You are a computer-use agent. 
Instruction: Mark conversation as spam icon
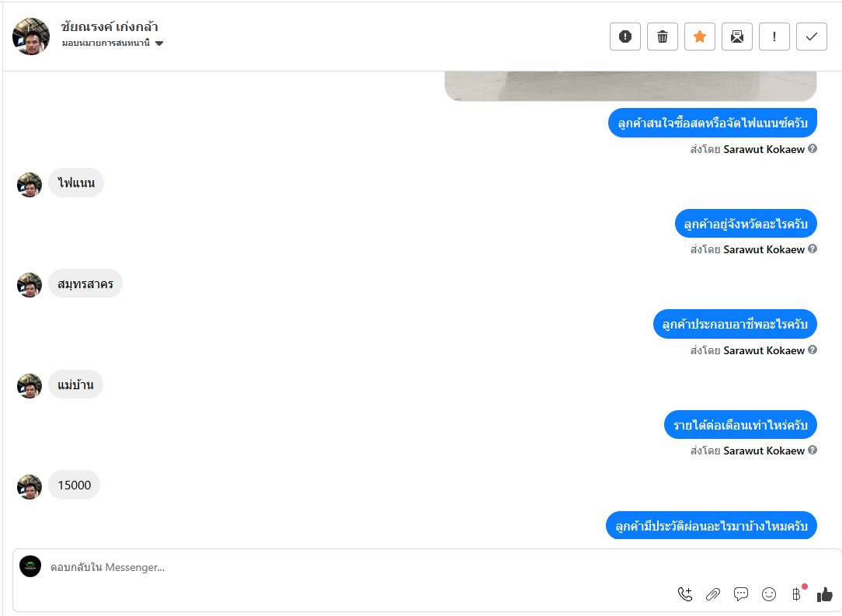[625, 37]
